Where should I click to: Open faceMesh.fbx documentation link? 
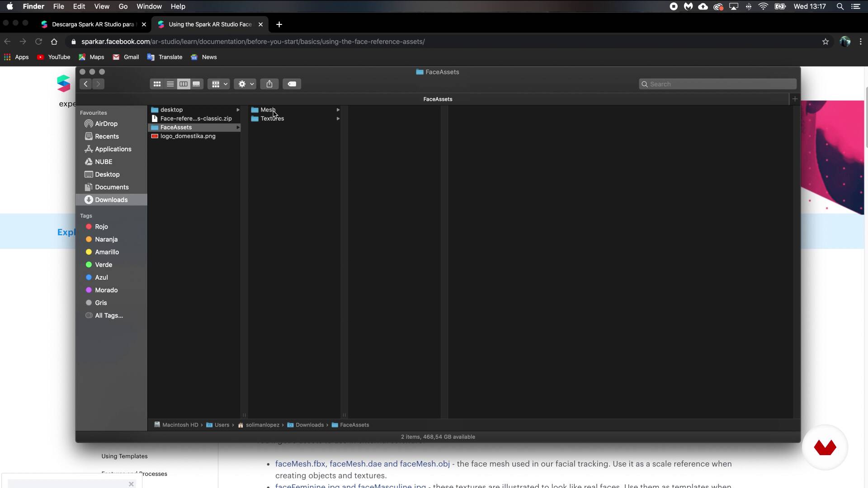point(300,464)
